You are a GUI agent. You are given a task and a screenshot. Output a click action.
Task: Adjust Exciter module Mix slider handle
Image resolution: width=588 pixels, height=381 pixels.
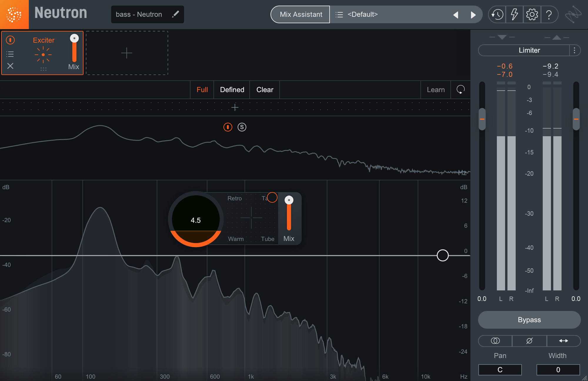coord(74,38)
